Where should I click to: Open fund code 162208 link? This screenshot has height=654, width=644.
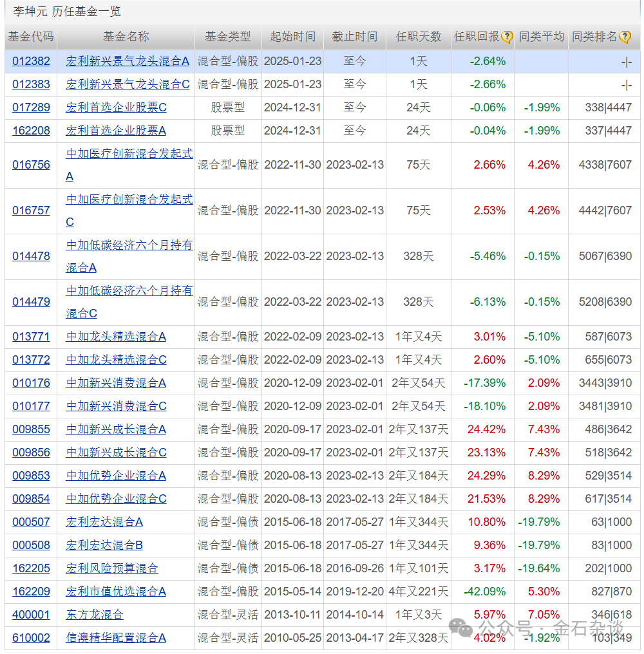32,131
